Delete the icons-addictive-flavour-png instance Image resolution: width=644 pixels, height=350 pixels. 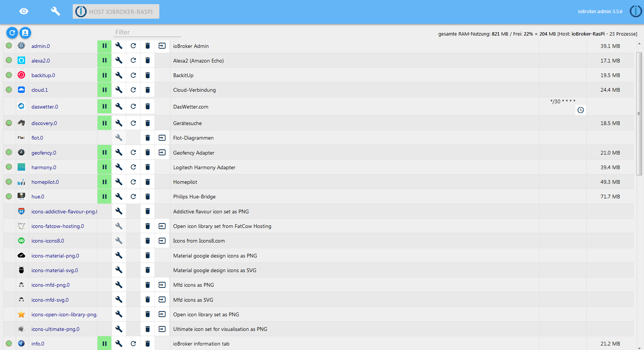(148, 211)
